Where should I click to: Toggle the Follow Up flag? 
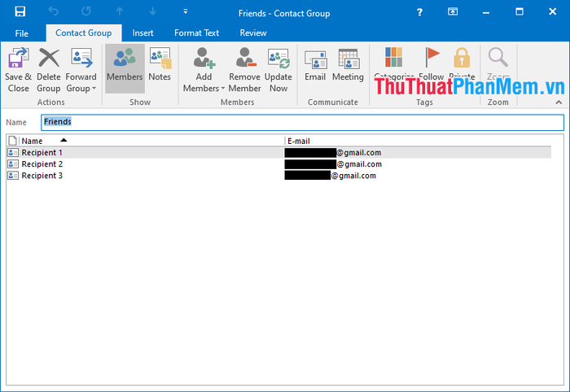pos(432,59)
